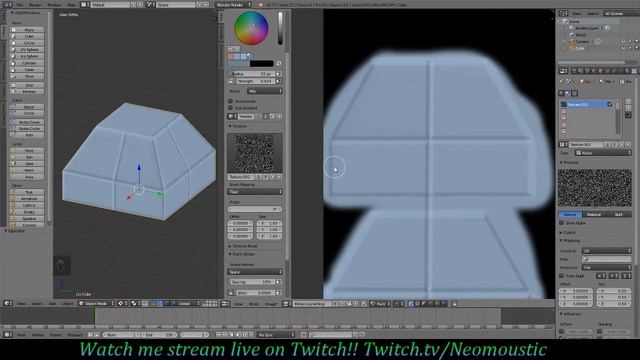Add a Speaker object
The image size is (640, 360).
coord(27,219)
